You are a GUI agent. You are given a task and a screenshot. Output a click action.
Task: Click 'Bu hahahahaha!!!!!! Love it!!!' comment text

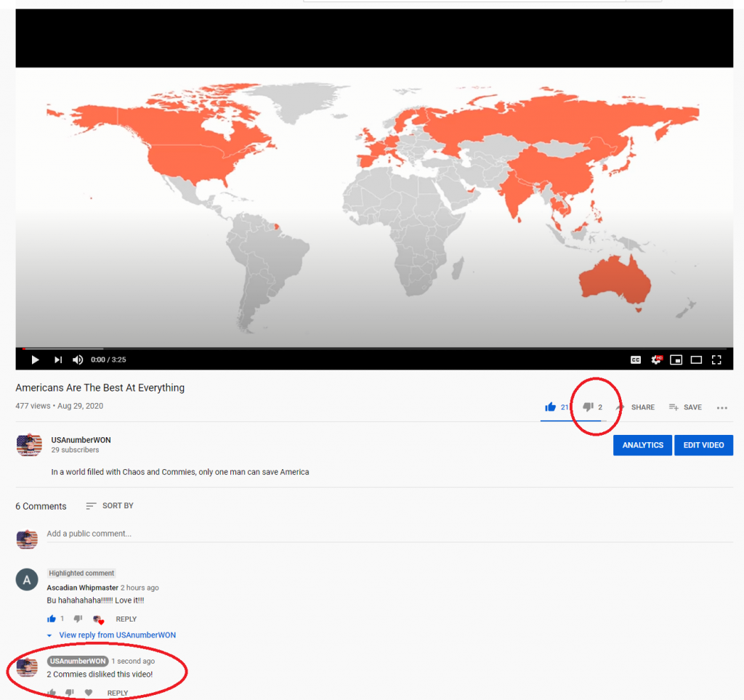coord(95,601)
